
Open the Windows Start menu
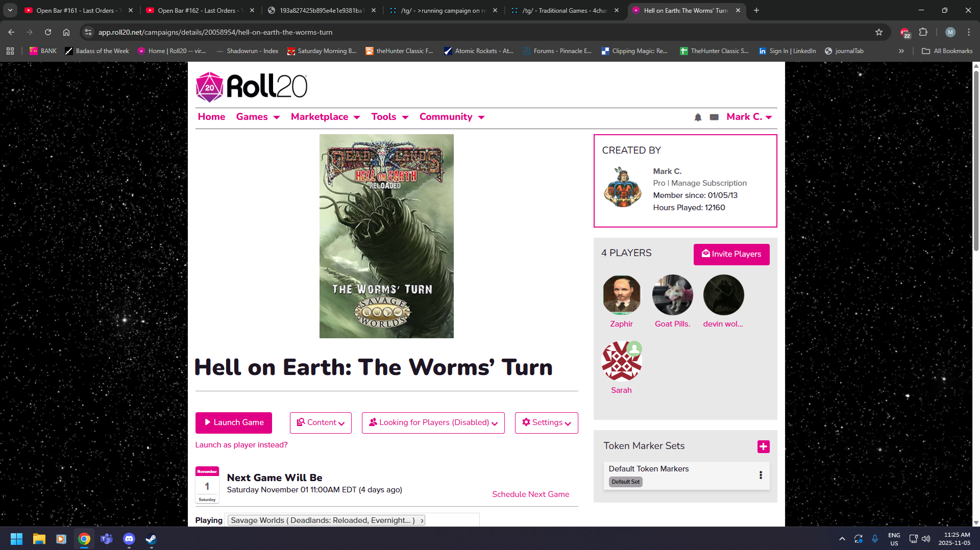(16, 539)
